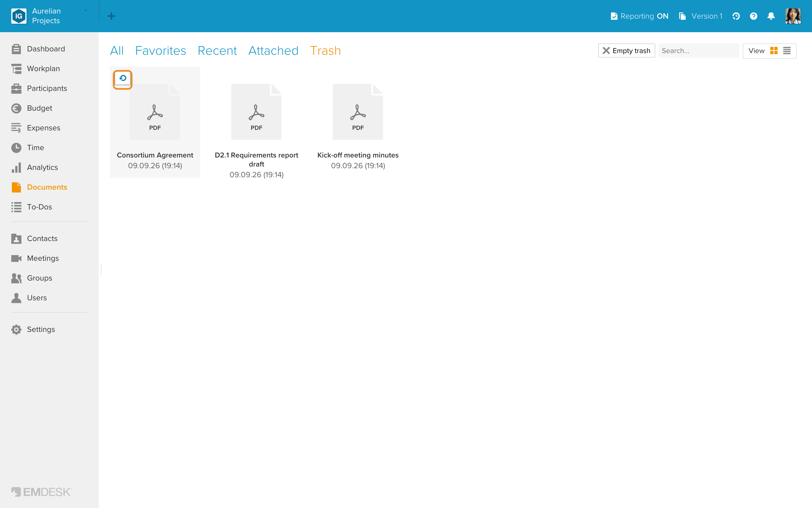Select Kick-off meeting minutes PDF thumbnail

pyautogui.click(x=358, y=112)
